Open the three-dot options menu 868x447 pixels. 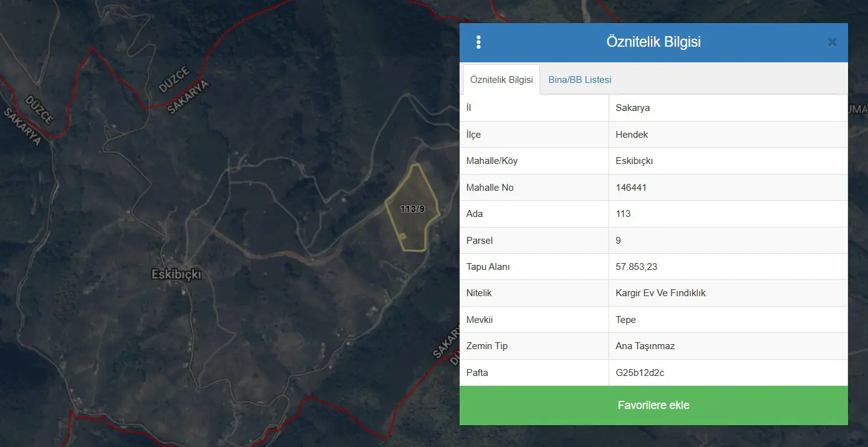tap(478, 42)
